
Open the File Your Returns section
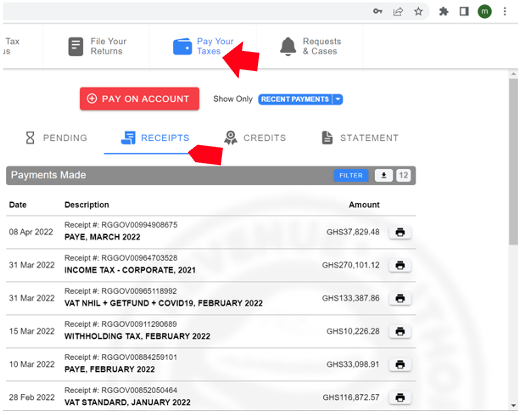(x=98, y=46)
